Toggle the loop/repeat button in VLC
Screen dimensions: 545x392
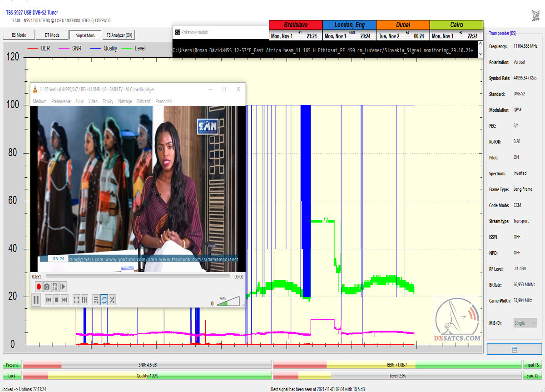click(x=104, y=300)
